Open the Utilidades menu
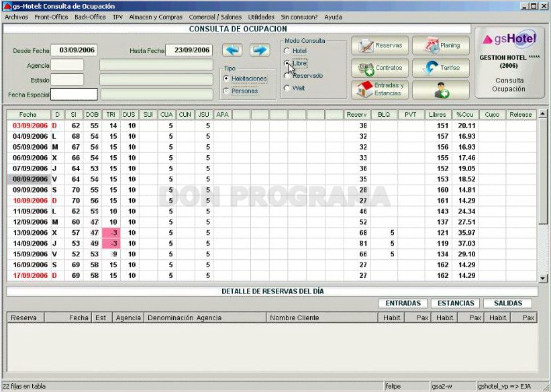Screen dimensions: 551x392 (x=261, y=17)
